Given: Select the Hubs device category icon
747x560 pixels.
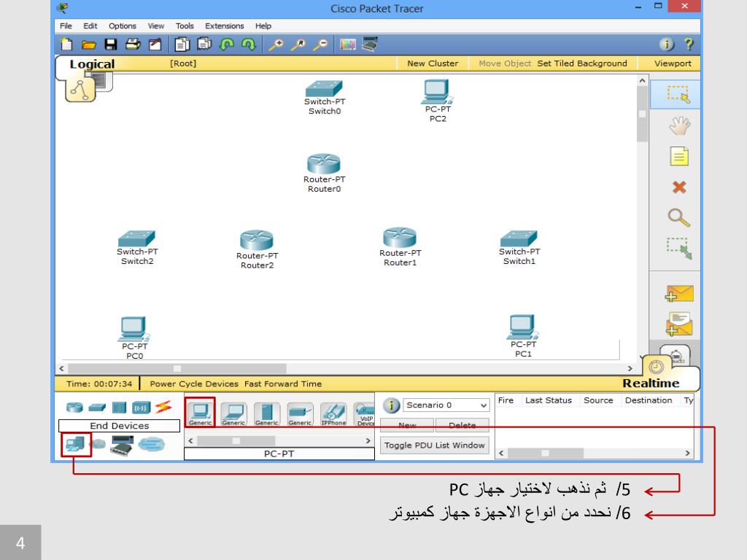Looking at the screenshot, I should 119,408.
